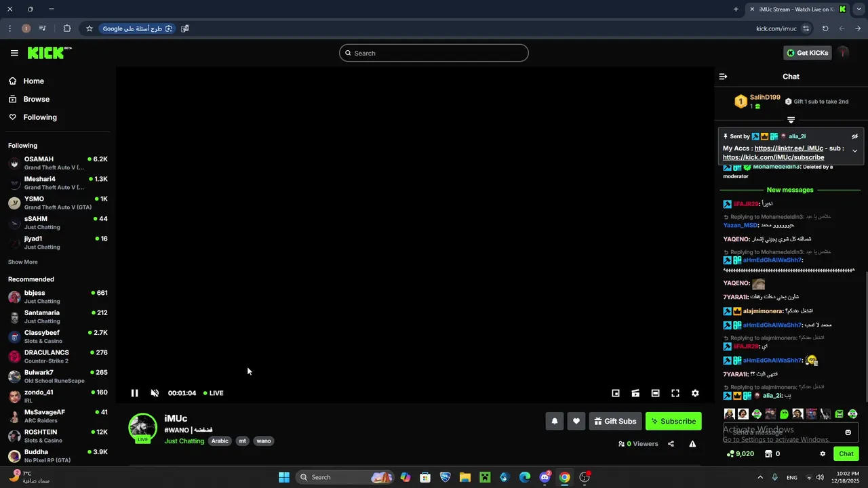Open ROSHTEIN recommended channel
This screenshot has height=488, width=868.
tap(58, 436)
